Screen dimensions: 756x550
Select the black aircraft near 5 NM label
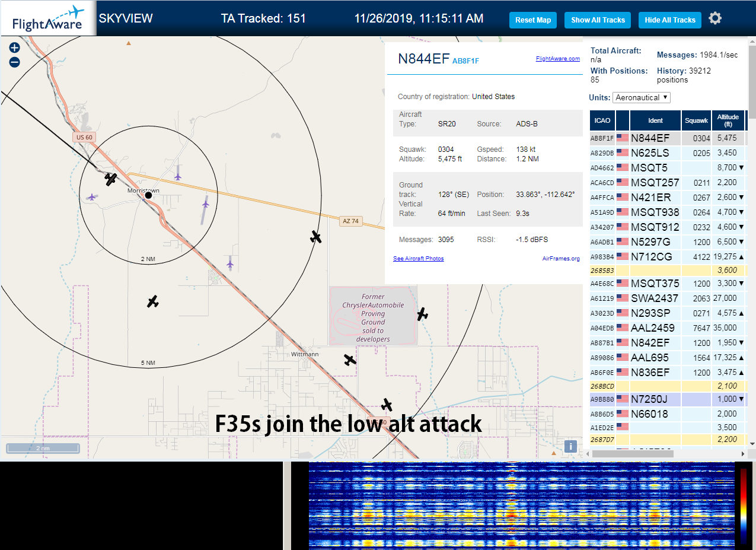[153, 301]
